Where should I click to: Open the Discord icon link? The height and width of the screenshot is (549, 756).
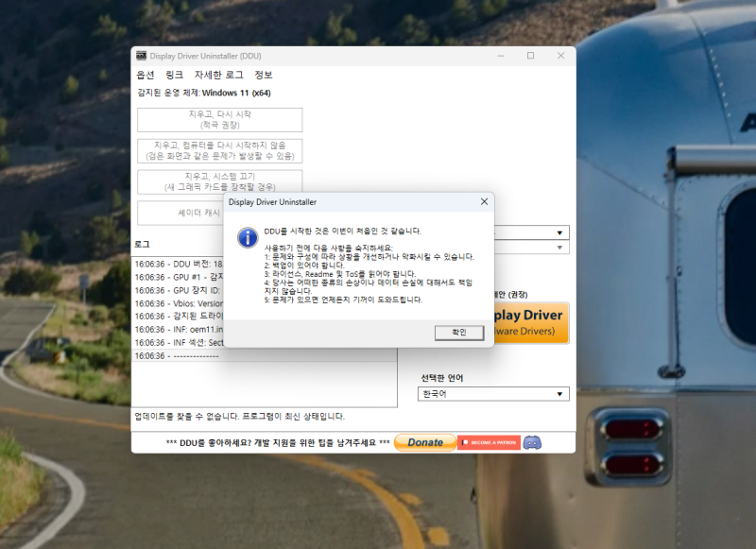[532, 442]
